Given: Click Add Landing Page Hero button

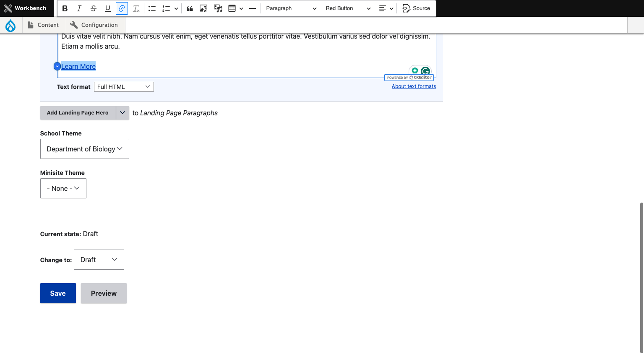Looking at the screenshot, I should pyautogui.click(x=78, y=113).
